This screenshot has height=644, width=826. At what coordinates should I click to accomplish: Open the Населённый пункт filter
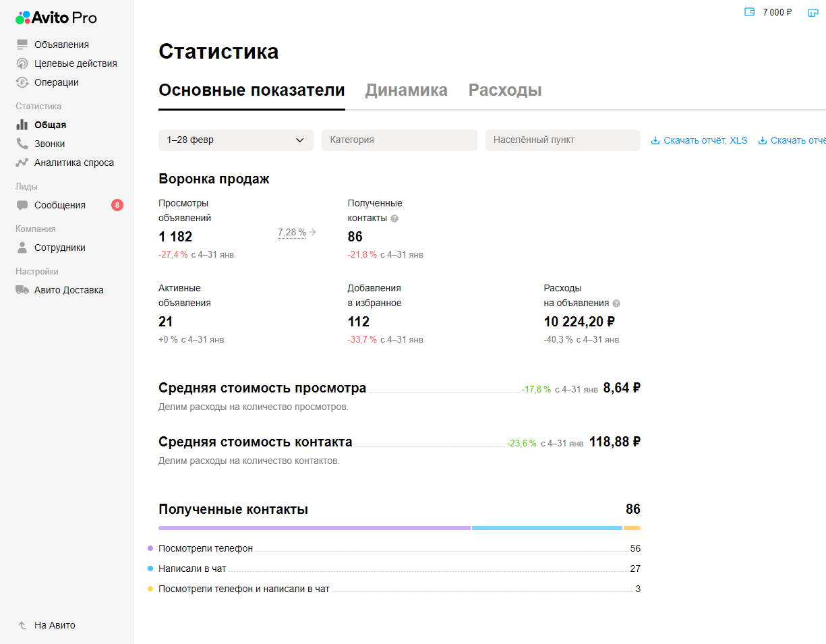click(x=562, y=140)
